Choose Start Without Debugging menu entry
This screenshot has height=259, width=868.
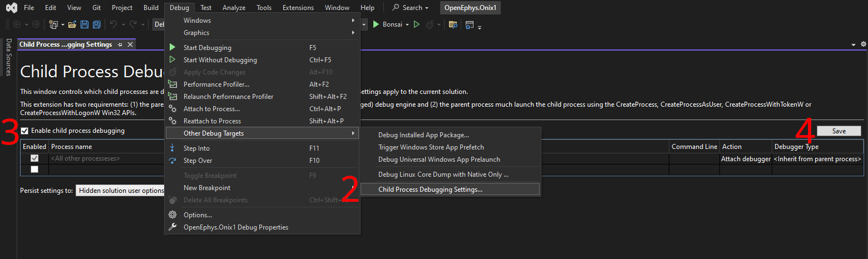[x=263, y=60]
